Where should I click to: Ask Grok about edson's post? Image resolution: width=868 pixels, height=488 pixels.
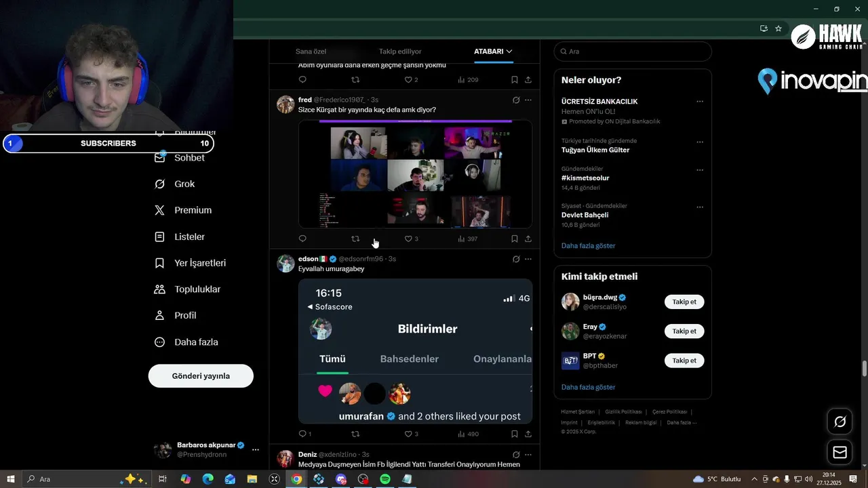[516, 259]
